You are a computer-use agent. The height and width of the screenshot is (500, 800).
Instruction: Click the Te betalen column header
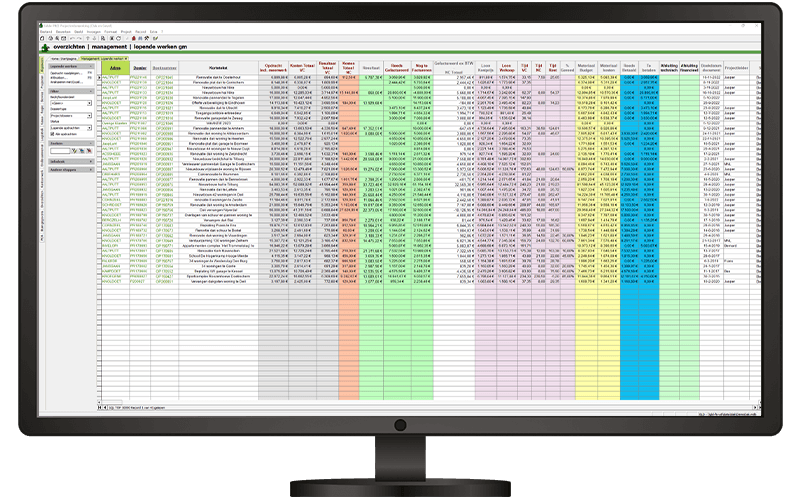tap(649, 68)
